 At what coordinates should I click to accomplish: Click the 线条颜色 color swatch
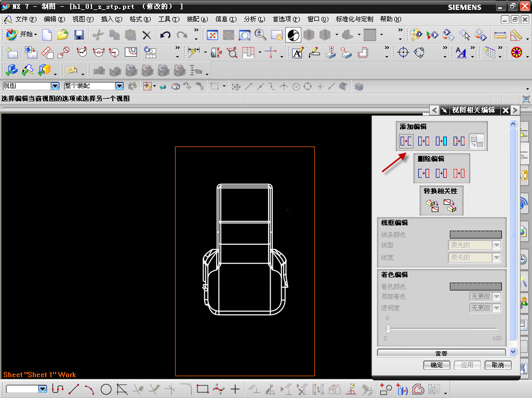click(475, 235)
